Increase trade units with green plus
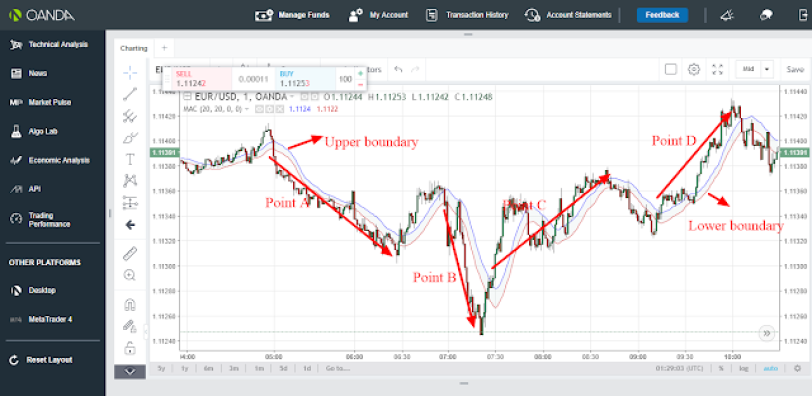This screenshot has height=396, width=812. (x=360, y=74)
